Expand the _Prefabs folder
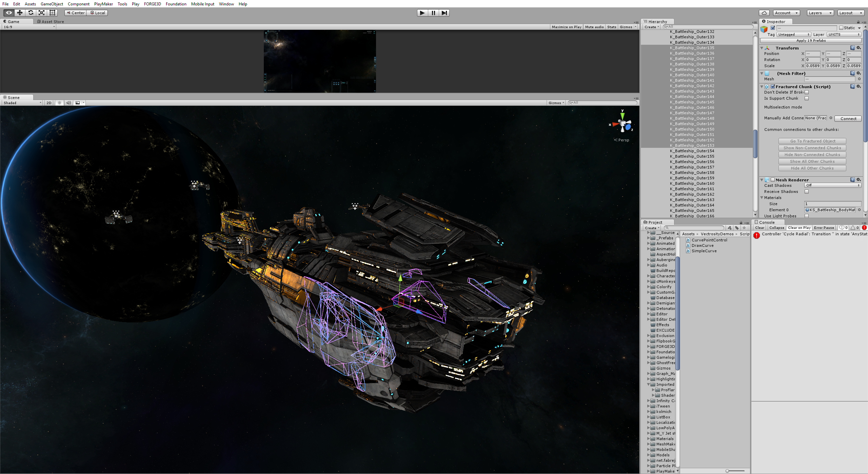The height and width of the screenshot is (474, 868). point(648,238)
